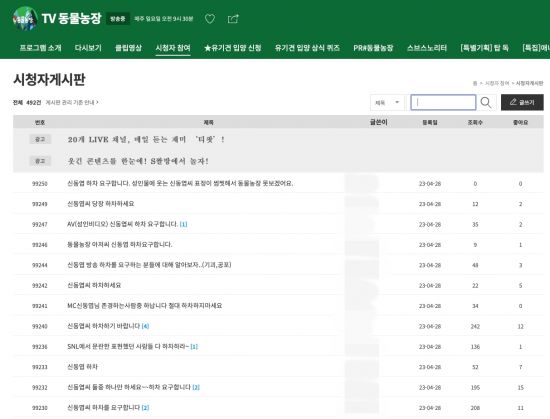550x419 pixels.
Task: Open the 제목 search type dropdown
Action: point(387,102)
